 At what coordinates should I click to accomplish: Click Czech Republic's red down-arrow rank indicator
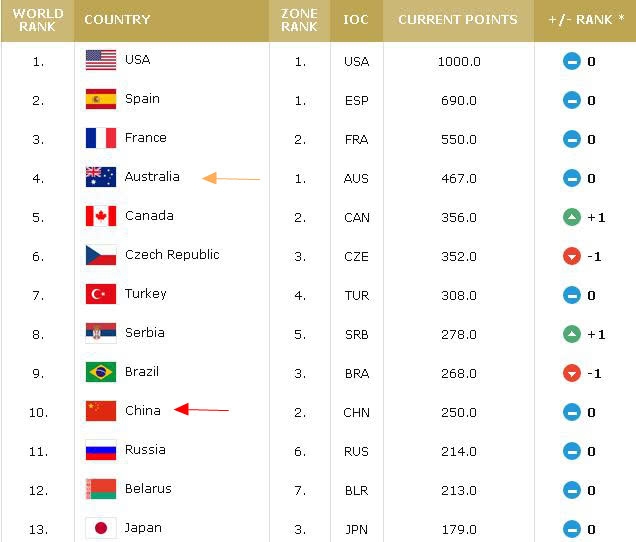tap(572, 256)
